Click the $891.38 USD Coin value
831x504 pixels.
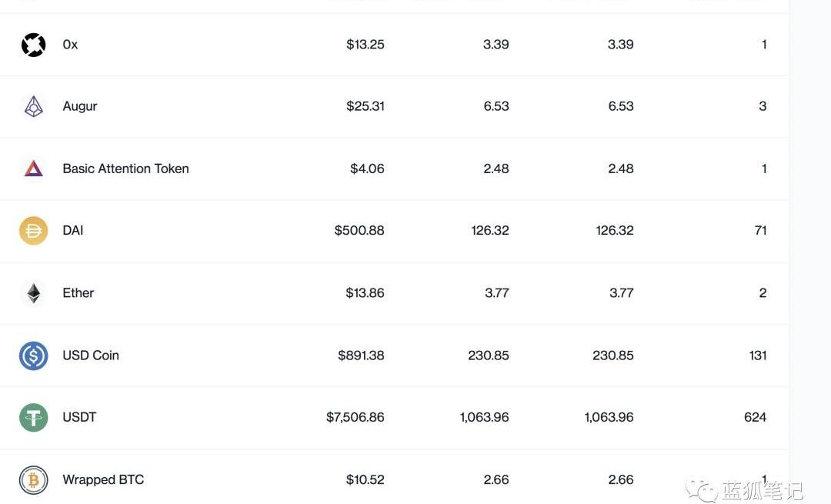tap(361, 355)
